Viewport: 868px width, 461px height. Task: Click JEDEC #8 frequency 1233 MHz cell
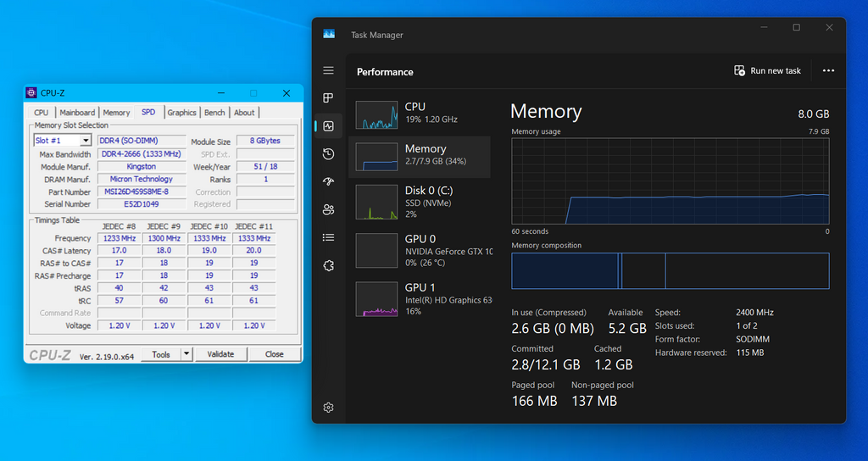point(119,238)
